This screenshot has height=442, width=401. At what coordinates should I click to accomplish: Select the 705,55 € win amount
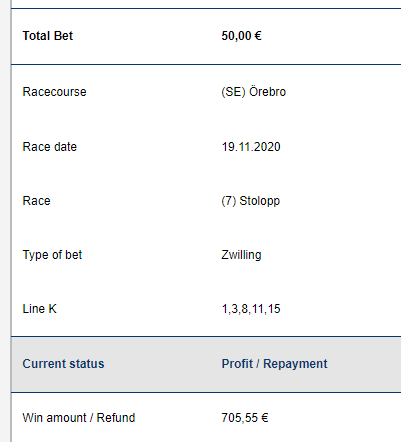coord(245,418)
